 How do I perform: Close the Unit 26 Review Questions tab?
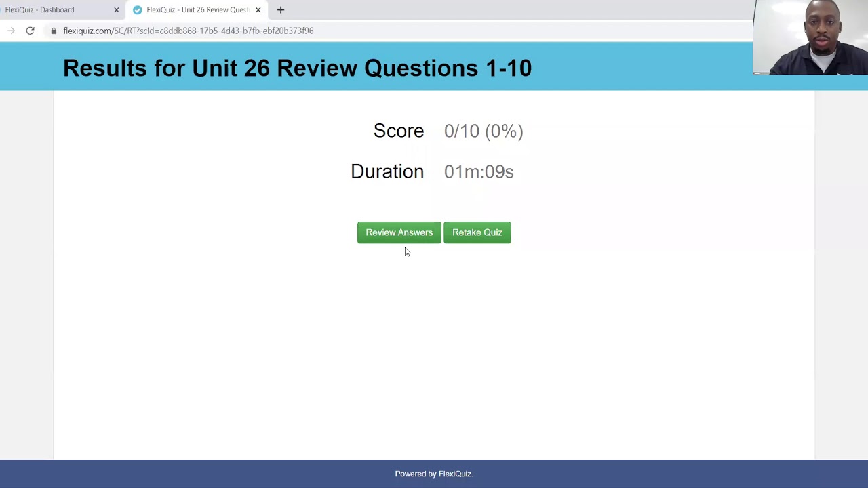[x=258, y=10]
